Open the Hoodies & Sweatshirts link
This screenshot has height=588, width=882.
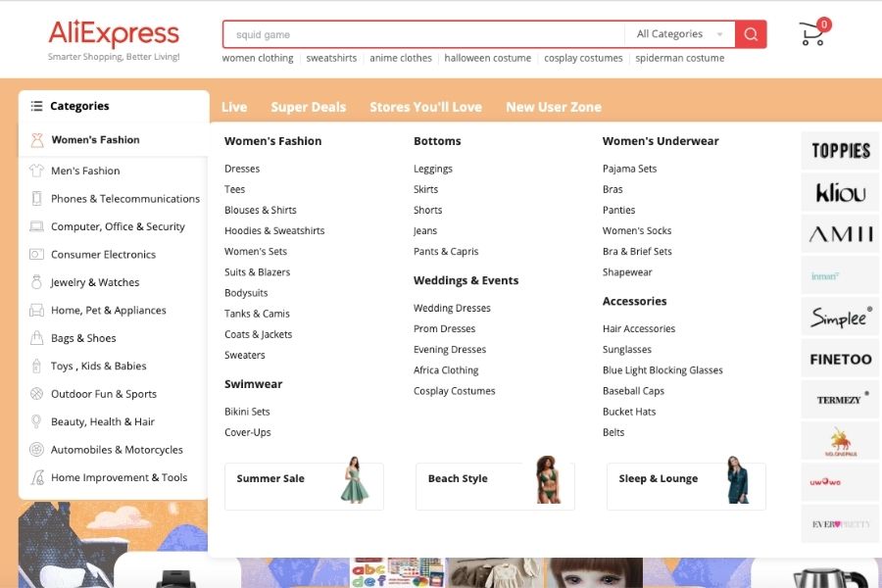274,231
